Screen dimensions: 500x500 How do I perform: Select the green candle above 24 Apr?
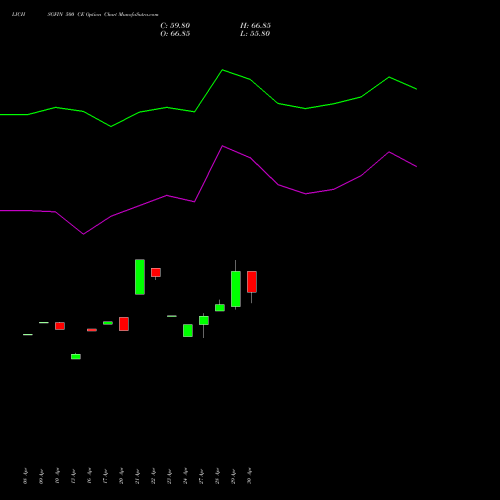point(188,330)
